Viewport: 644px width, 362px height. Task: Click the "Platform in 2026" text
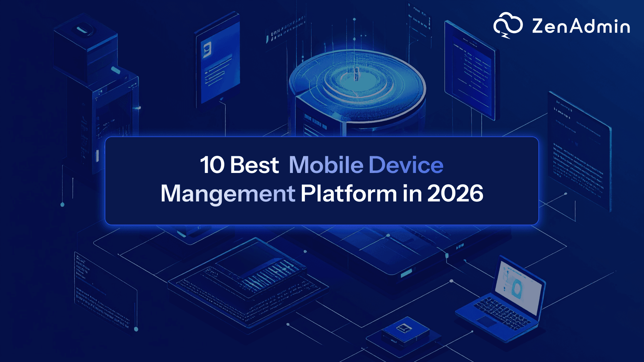[392, 193]
